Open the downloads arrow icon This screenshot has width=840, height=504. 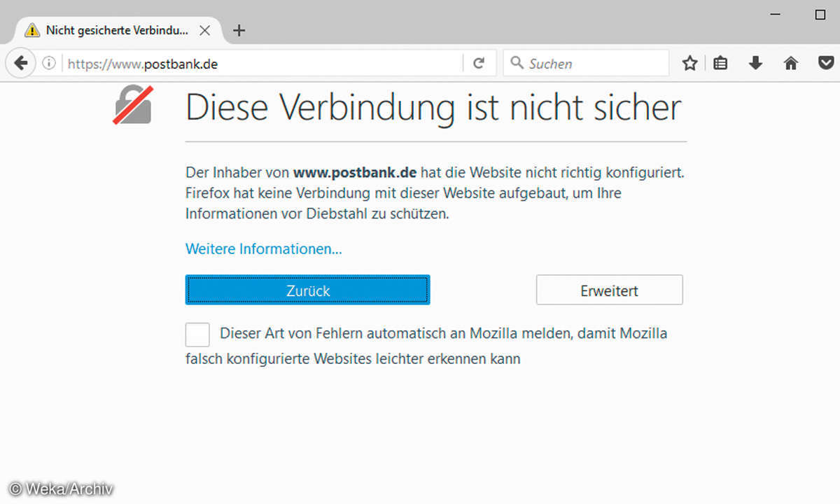click(755, 64)
